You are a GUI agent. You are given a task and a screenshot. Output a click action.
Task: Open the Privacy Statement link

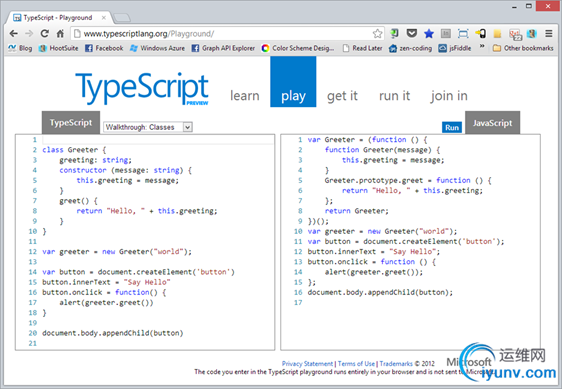pyautogui.click(x=307, y=364)
